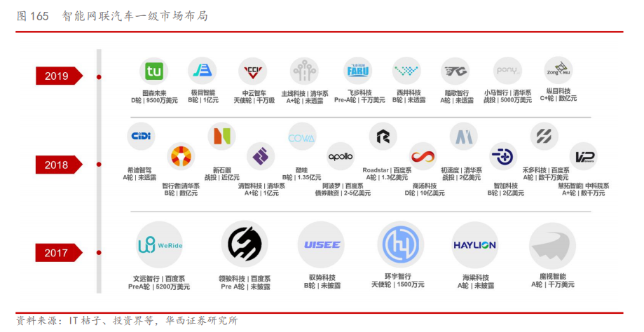Click the orange 智行者 circular logo
The width and height of the screenshot is (644, 332).
(181, 156)
